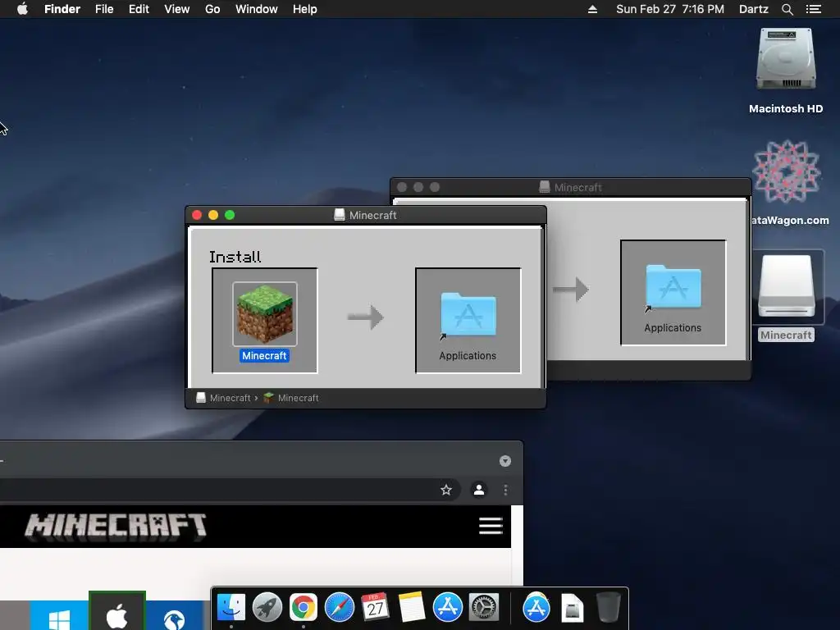
Task: Minimize the front Minecraft window
Action: coord(213,215)
